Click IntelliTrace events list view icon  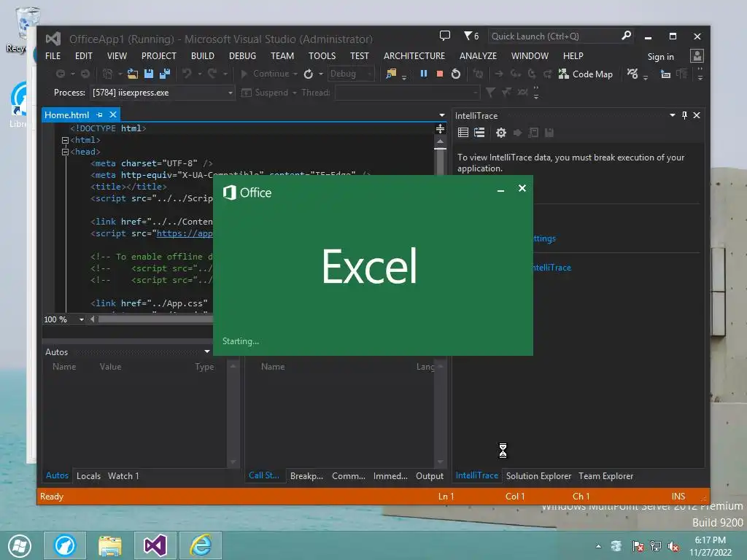[462, 133]
